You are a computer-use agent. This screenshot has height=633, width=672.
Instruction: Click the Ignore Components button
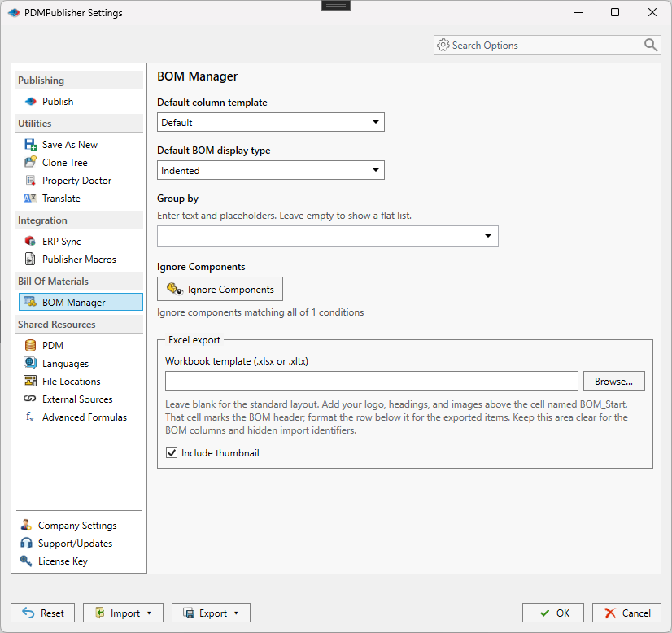(220, 289)
